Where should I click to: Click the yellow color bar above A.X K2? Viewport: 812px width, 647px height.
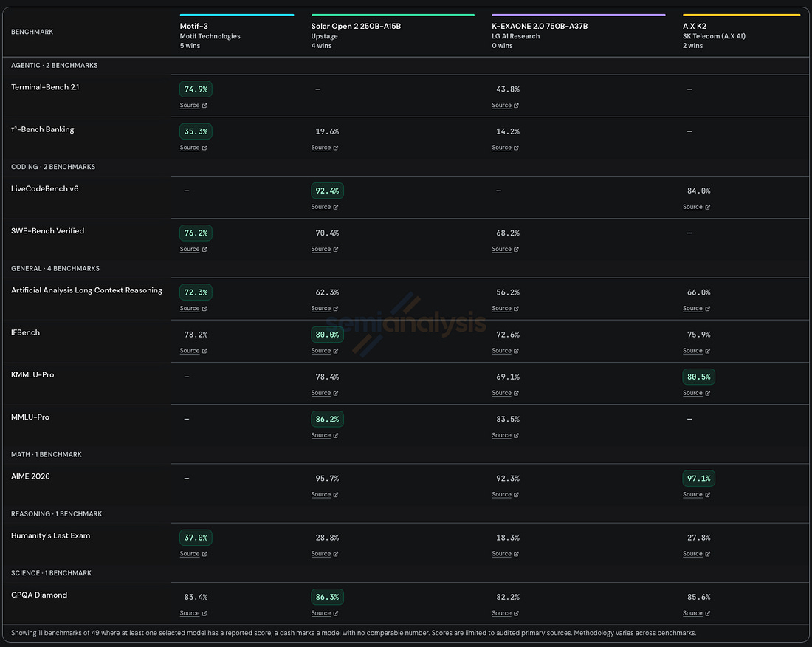pos(741,15)
